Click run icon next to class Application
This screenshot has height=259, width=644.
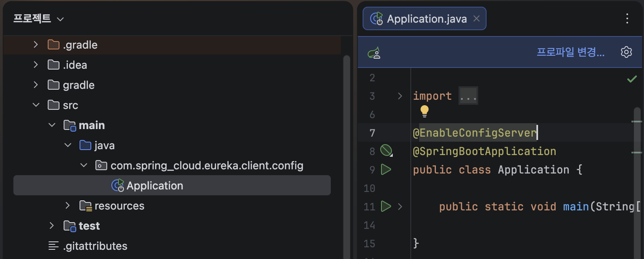[386, 170]
